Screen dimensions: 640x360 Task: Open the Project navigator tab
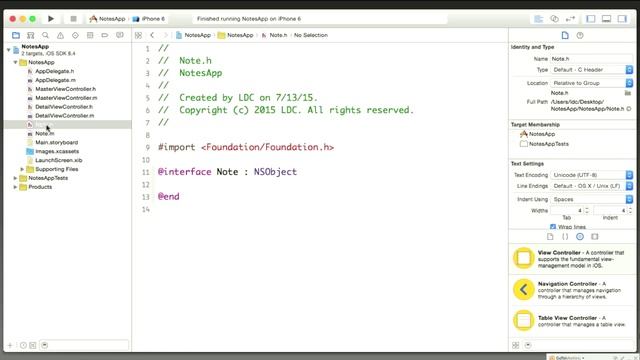(16, 36)
